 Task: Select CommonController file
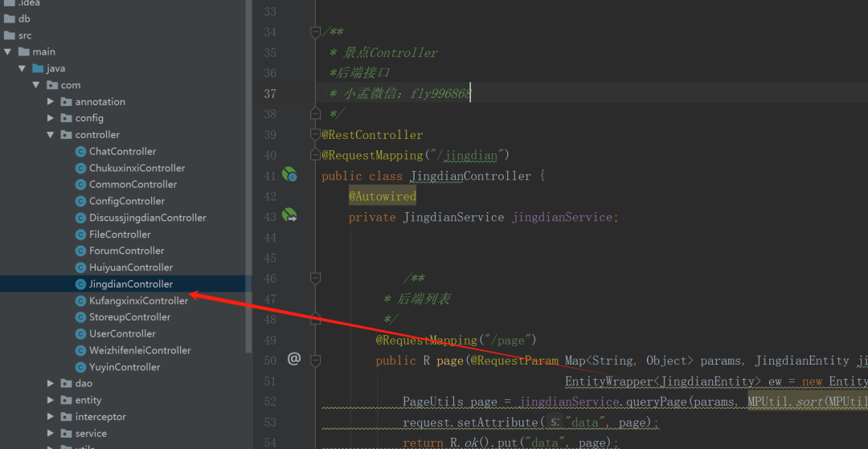(x=133, y=185)
